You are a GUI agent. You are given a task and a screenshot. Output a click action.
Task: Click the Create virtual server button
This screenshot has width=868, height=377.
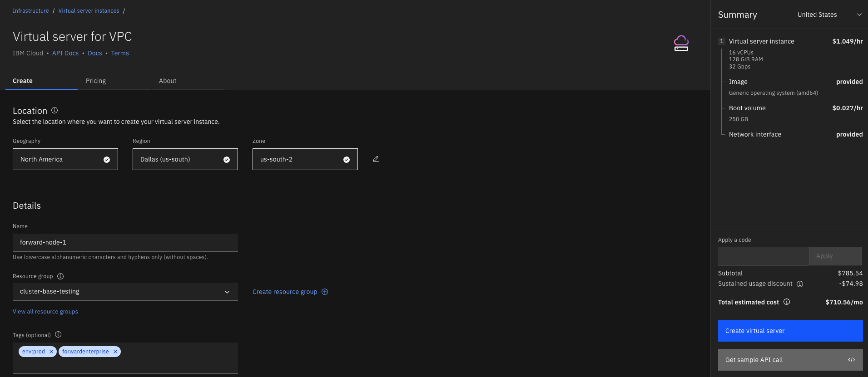[x=790, y=331]
